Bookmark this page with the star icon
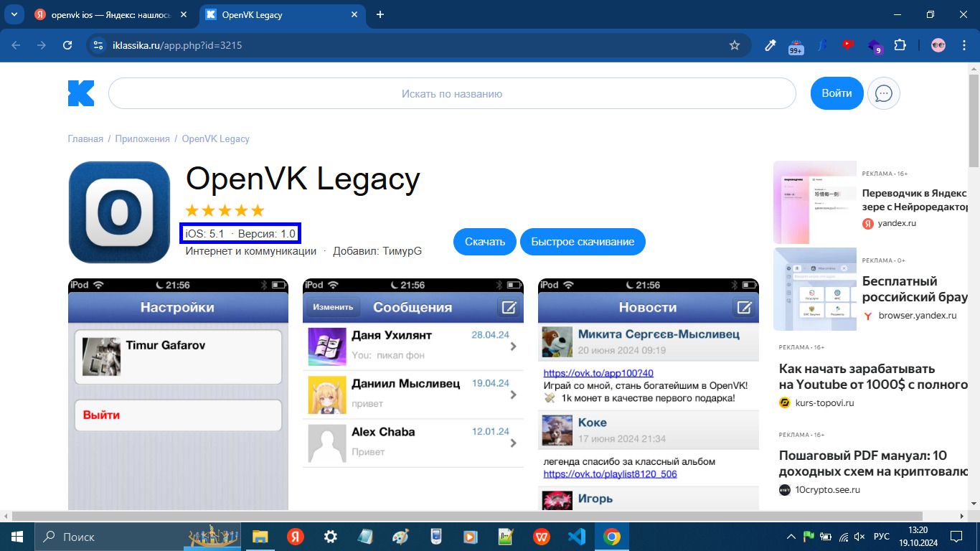 coord(734,45)
